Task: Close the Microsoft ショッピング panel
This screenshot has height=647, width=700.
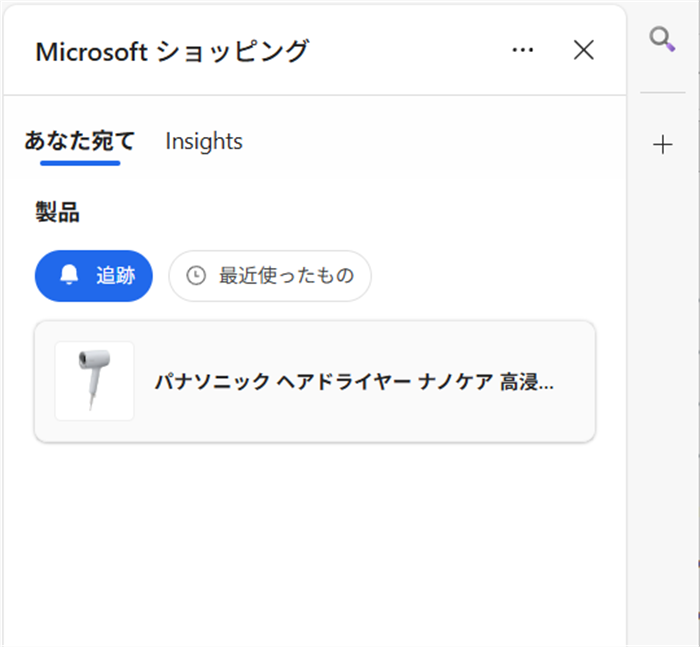Action: coord(583,50)
